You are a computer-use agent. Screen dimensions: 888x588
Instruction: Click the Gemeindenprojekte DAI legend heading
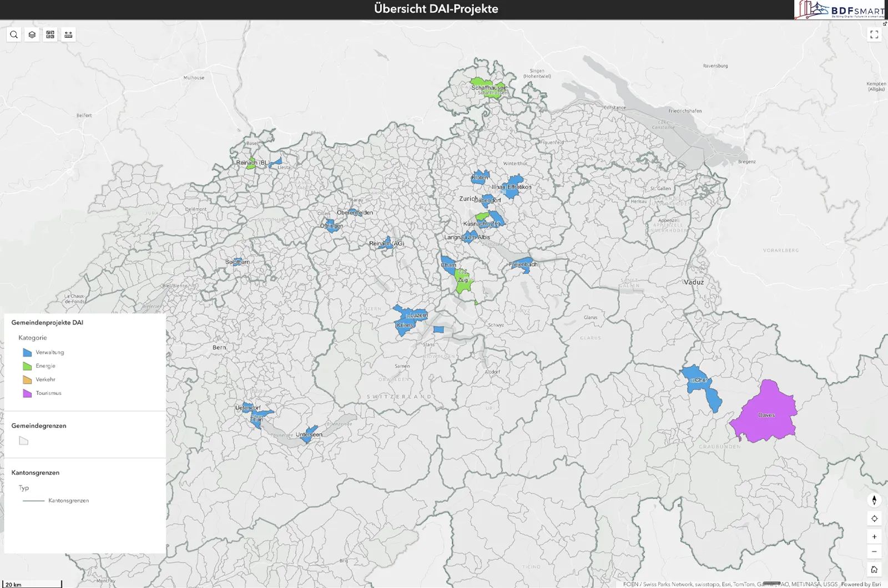(x=47, y=322)
